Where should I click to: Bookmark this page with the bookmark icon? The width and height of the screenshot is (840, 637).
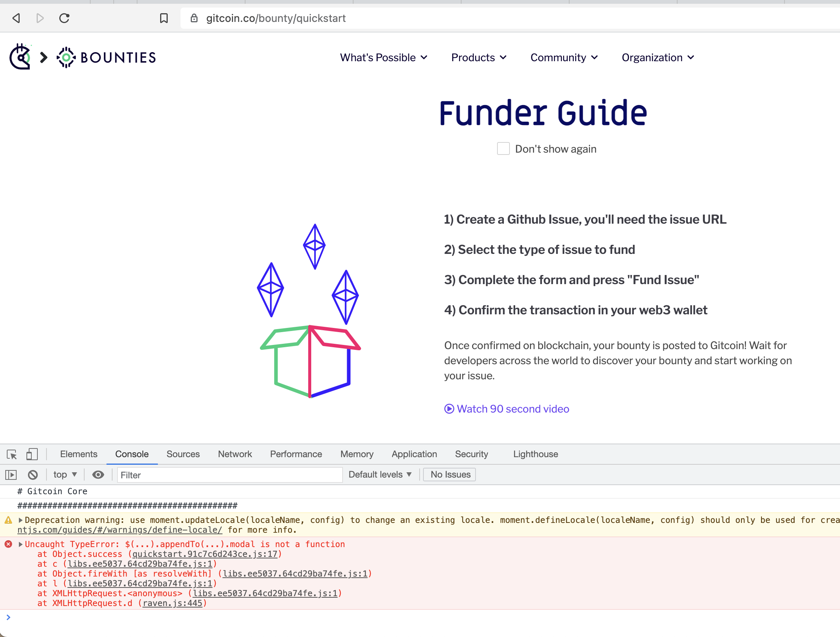164,18
